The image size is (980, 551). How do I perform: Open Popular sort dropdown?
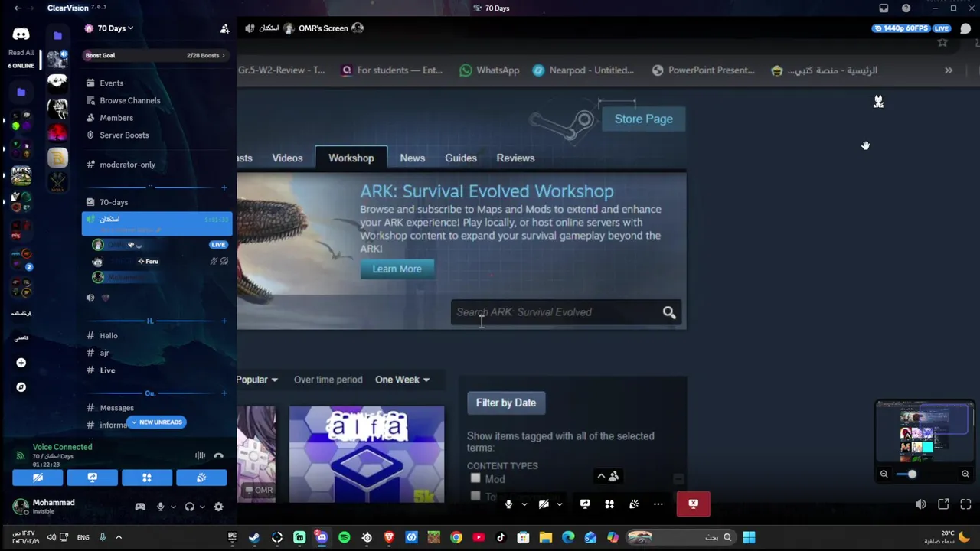click(257, 380)
